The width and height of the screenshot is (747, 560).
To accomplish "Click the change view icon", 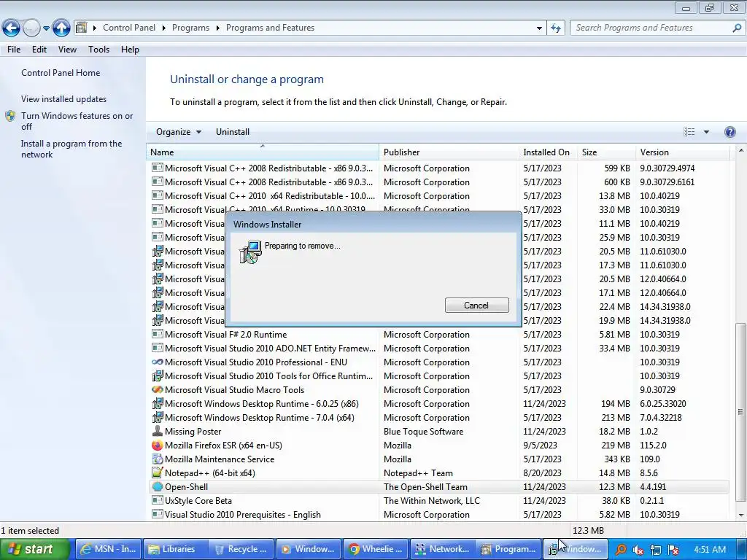I will click(689, 132).
